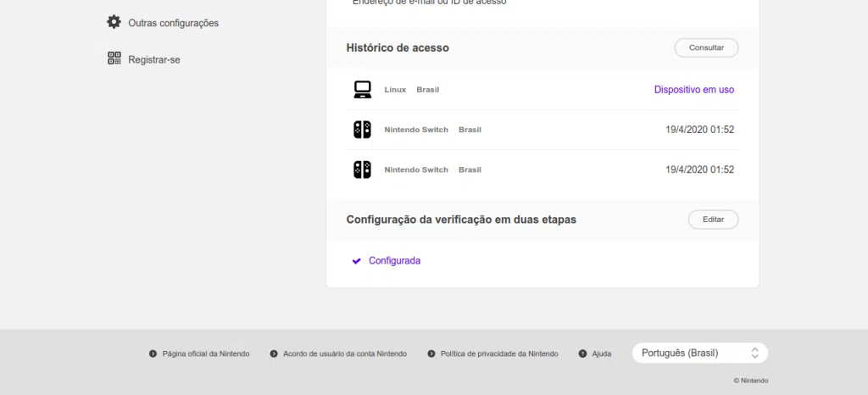Click the arrow icon before Ajuda
This screenshot has width=868, height=395.
tap(582, 353)
